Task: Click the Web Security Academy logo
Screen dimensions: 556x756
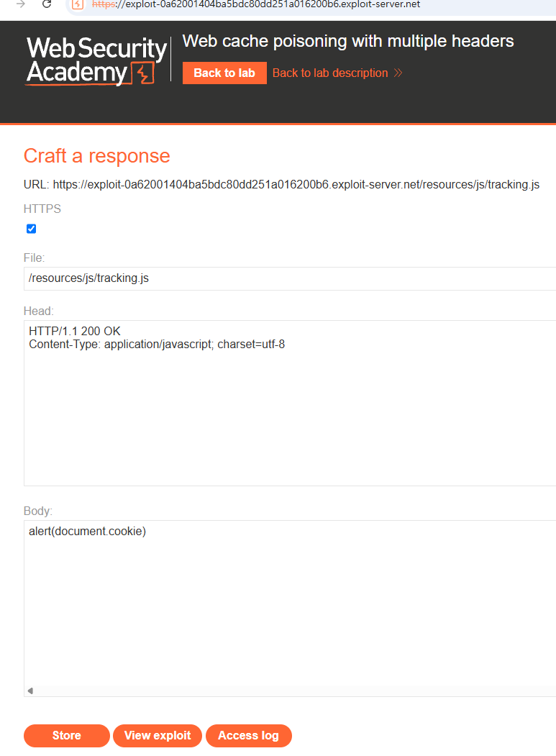Action: click(96, 60)
